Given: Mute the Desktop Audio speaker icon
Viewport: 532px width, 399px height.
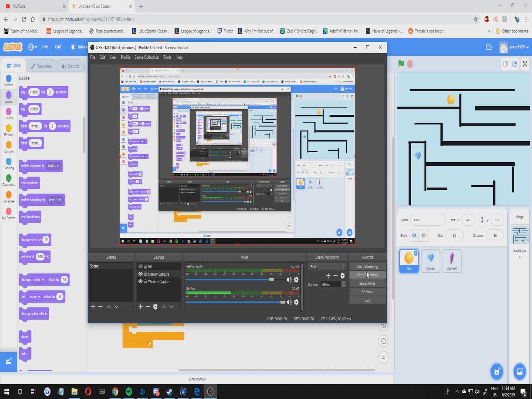Looking at the screenshot, I should point(289,280).
